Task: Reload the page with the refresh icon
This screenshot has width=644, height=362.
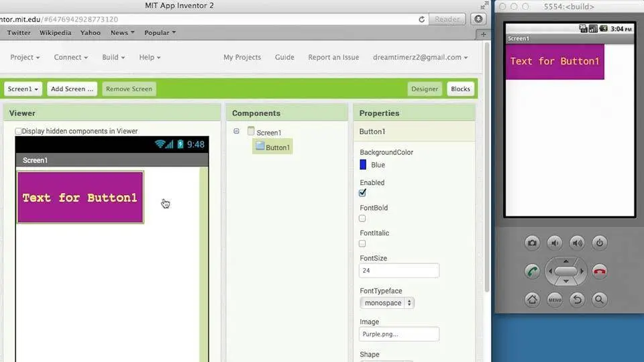Action: 421,19
